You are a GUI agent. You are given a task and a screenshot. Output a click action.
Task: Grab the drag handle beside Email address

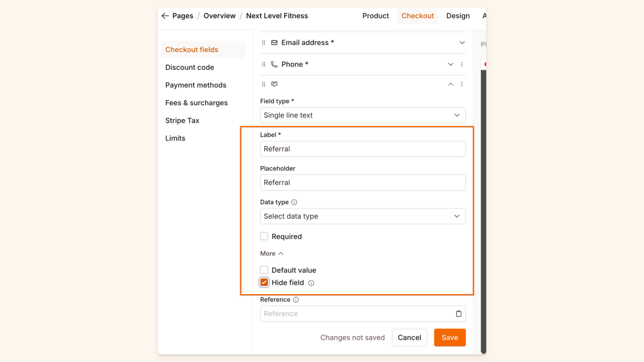point(264,43)
